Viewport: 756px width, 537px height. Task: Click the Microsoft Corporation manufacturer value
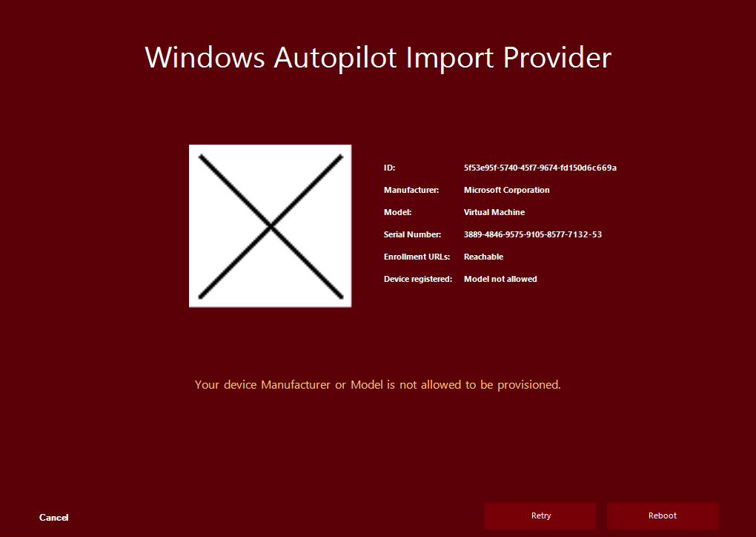[506, 190]
